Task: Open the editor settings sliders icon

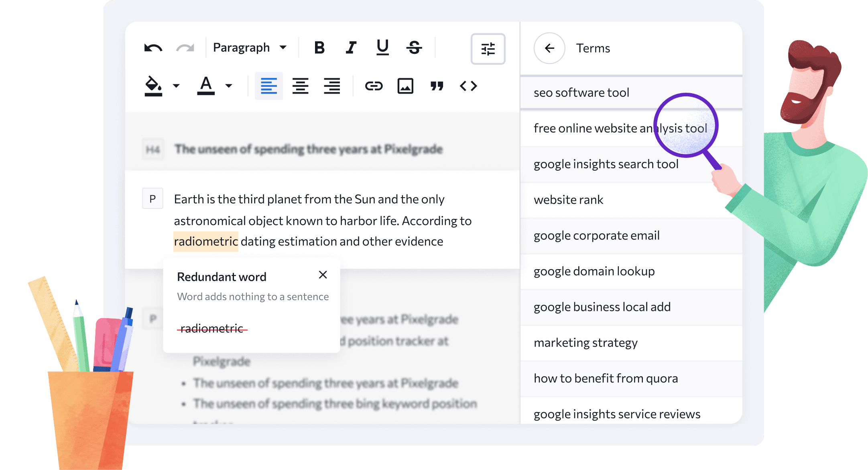Action: (x=488, y=49)
